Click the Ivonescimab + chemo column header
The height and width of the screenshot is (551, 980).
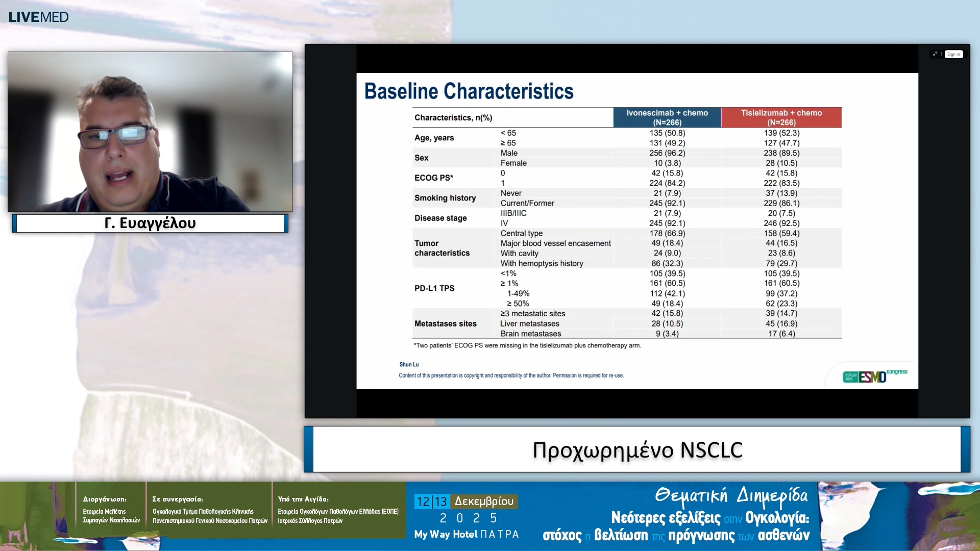tap(667, 117)
